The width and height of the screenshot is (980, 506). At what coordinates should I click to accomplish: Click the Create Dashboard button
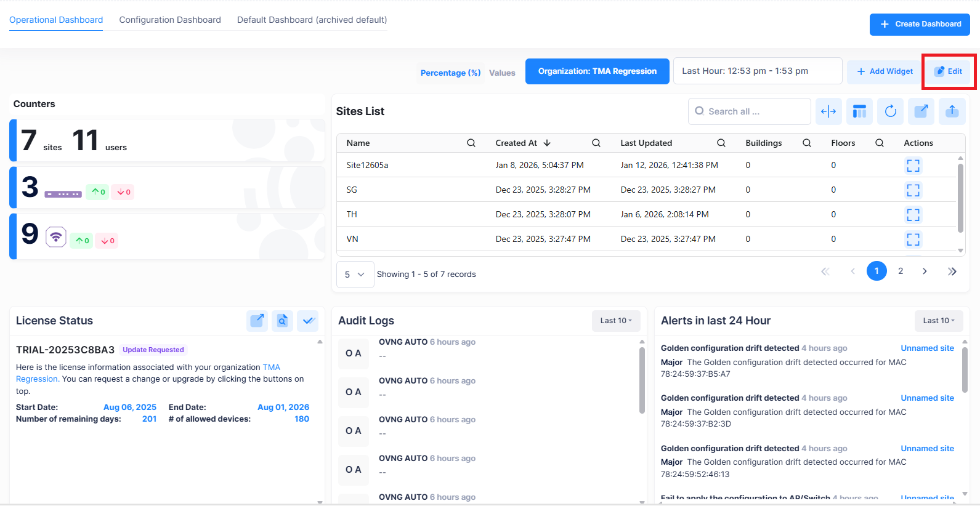click(x=920, y=24)
